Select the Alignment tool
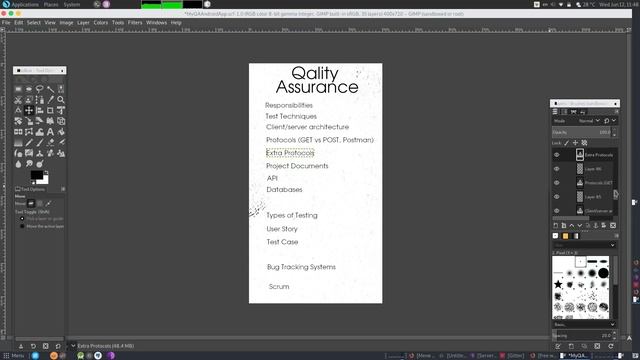Viewport: 640px width, 360px height. click(40, 110)
